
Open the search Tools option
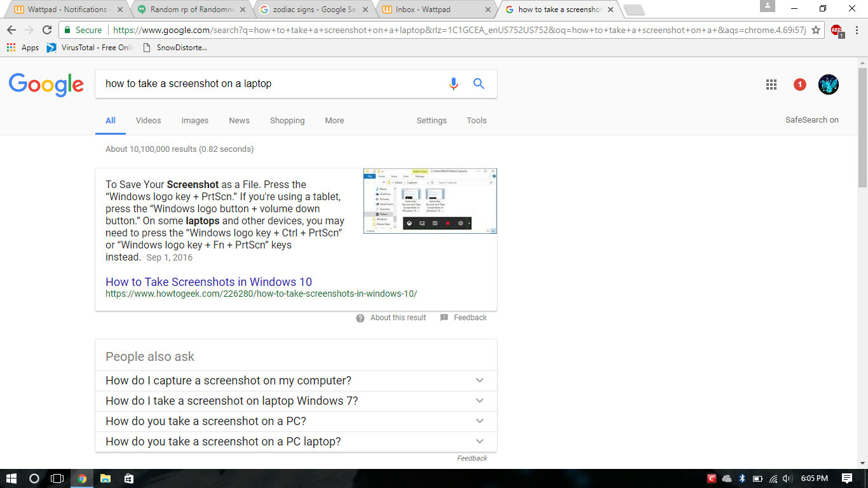[477, 121]
